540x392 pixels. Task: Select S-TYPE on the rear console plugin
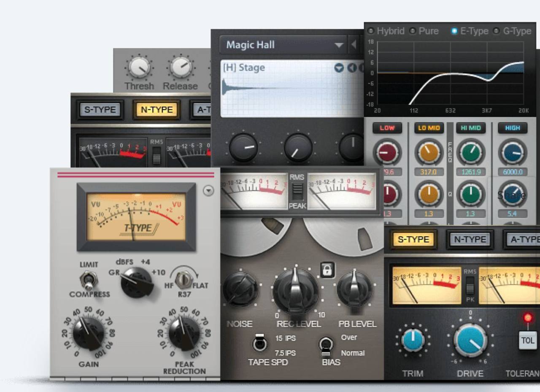pos(100,110)
